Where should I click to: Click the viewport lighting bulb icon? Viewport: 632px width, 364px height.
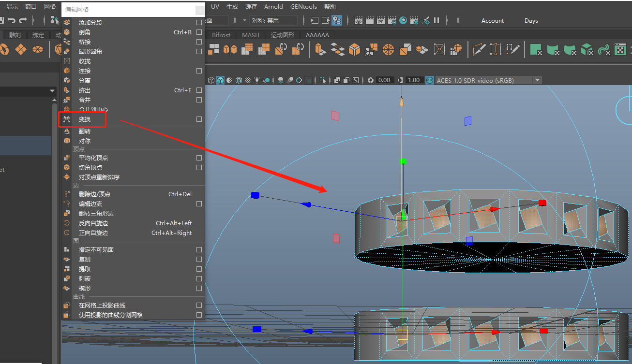[x=257, y=80]
